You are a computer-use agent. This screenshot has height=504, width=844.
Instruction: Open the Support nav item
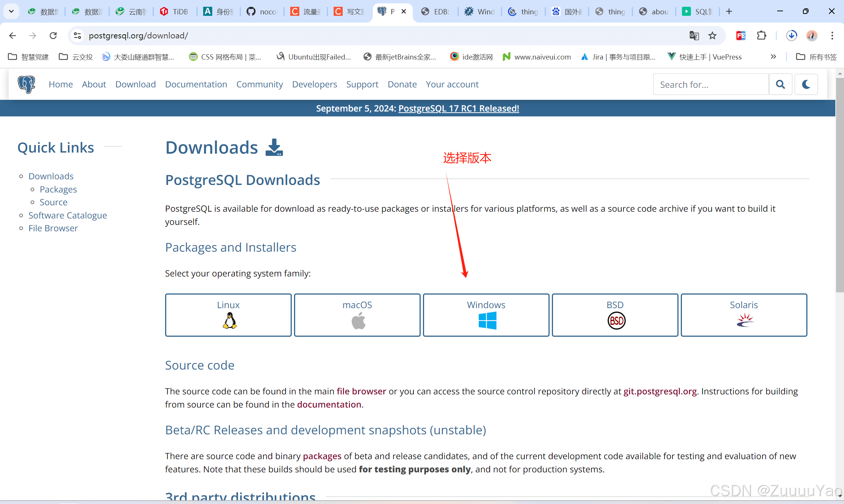pyautogui.click(x=362, y=84)
